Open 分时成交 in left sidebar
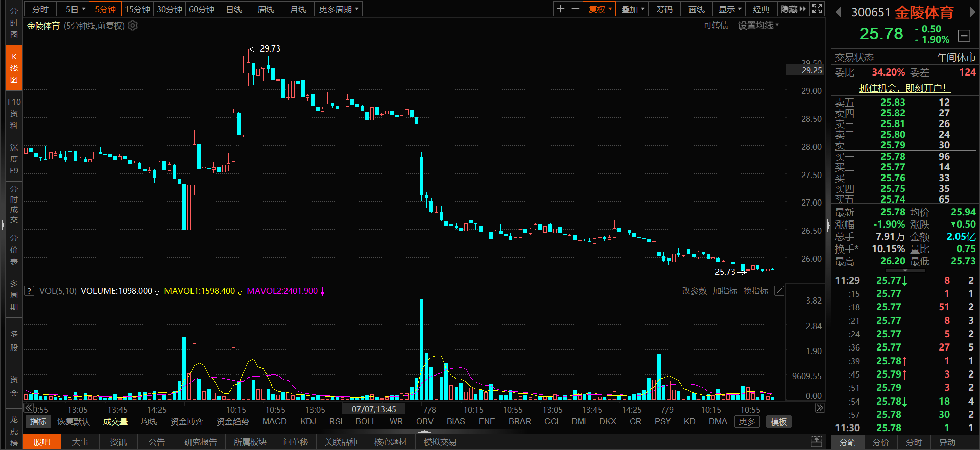 14,204
